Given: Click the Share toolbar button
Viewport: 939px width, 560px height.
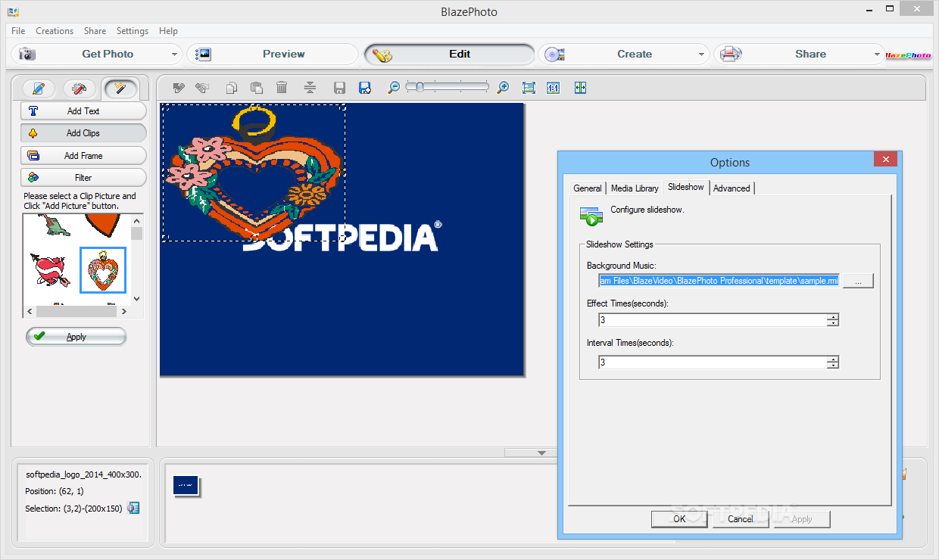Looking at the screenshot, I should (799, 54).
